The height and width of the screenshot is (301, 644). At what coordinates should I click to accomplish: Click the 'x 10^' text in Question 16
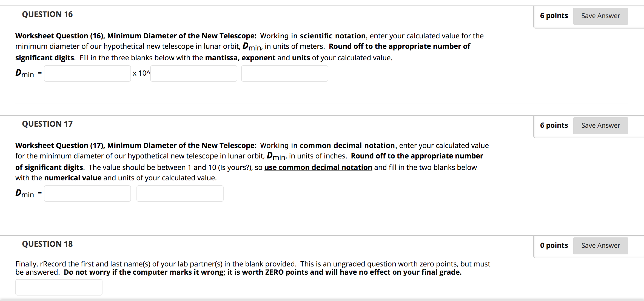141,73
